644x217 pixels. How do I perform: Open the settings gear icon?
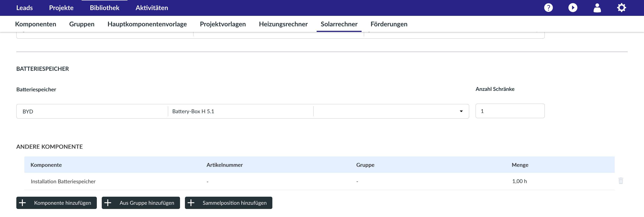(x=621, y=8)
